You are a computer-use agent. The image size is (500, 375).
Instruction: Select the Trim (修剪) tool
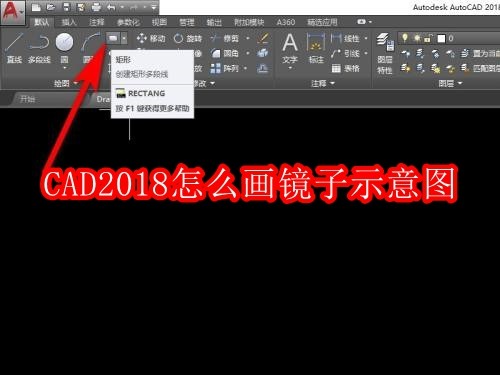click(x=225, y=39)
